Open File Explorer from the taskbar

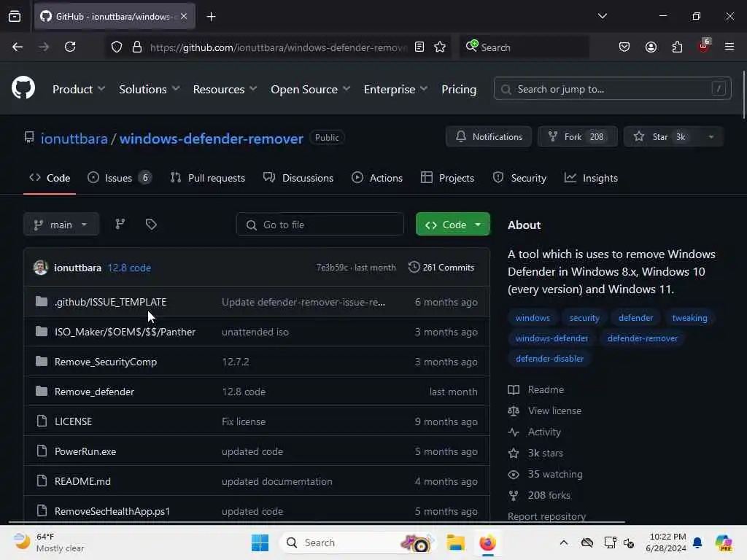pyautogui.click(x=455, y=542)
